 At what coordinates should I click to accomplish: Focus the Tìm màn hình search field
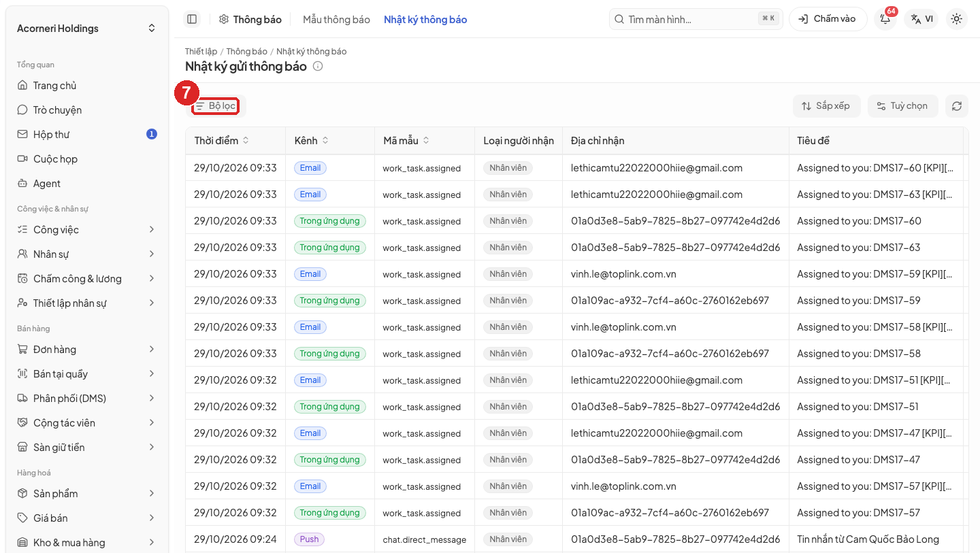(696, 19)
